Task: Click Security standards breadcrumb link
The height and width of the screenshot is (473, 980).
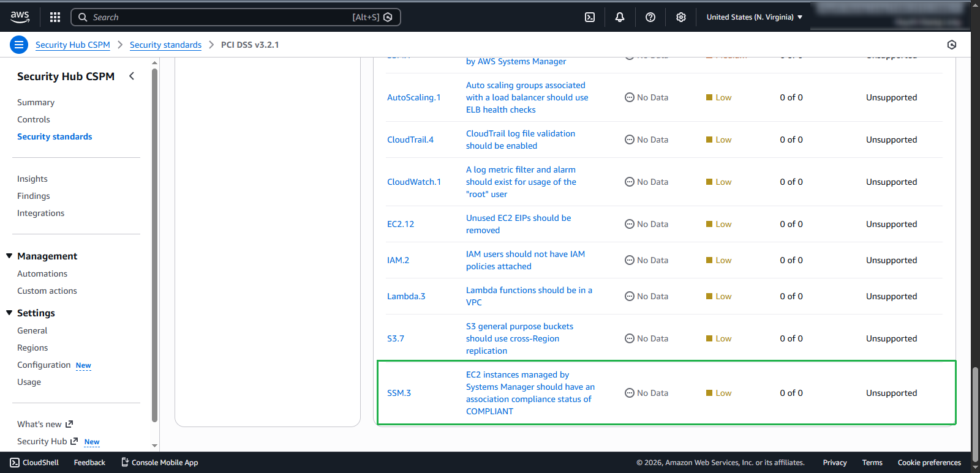Action: pyautogui.click(x=165, y=45)
